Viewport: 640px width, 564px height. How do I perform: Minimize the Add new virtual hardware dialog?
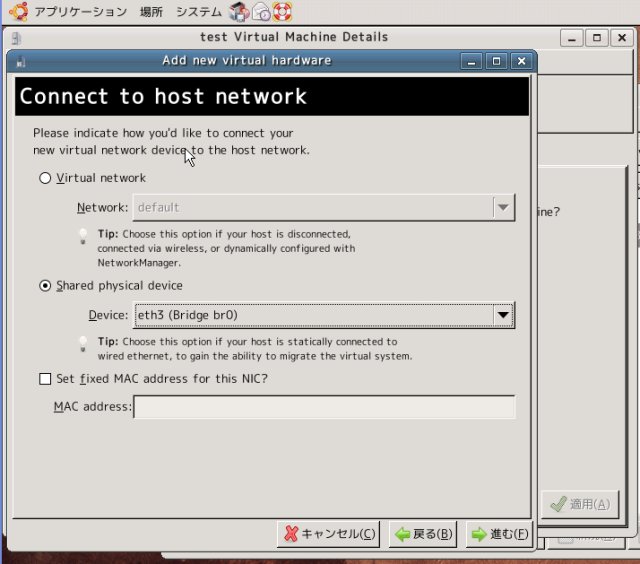click(471, 61)
